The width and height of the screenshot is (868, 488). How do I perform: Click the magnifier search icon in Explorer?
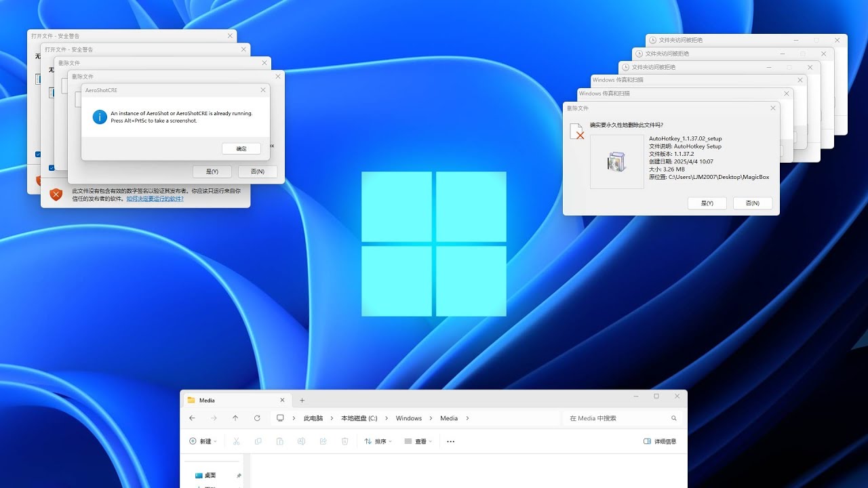674,418
